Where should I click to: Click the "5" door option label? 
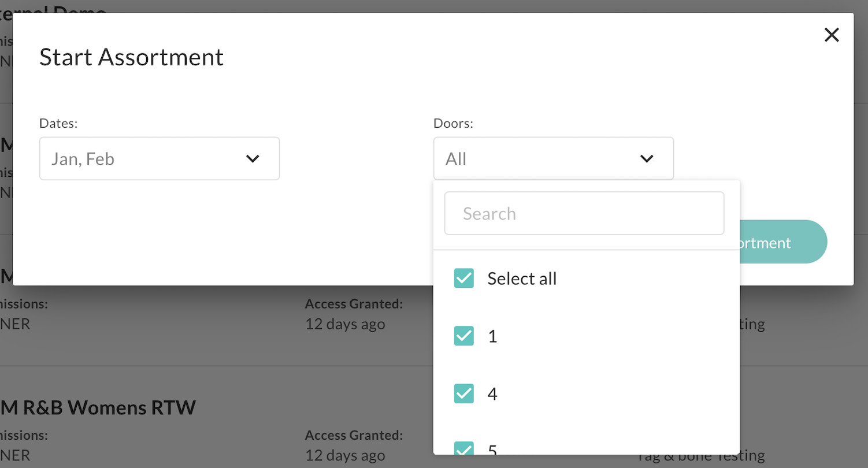pos(492,450)
